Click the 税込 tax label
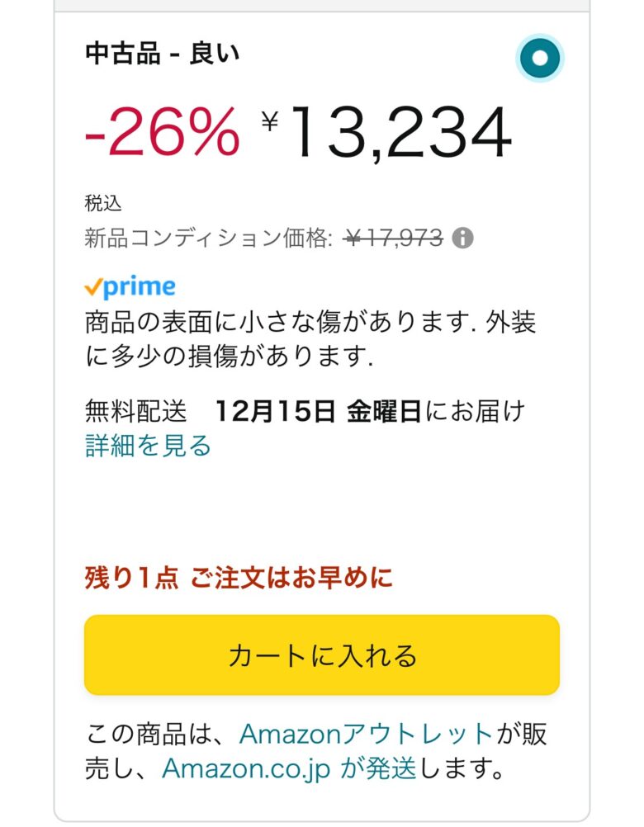 103,203
